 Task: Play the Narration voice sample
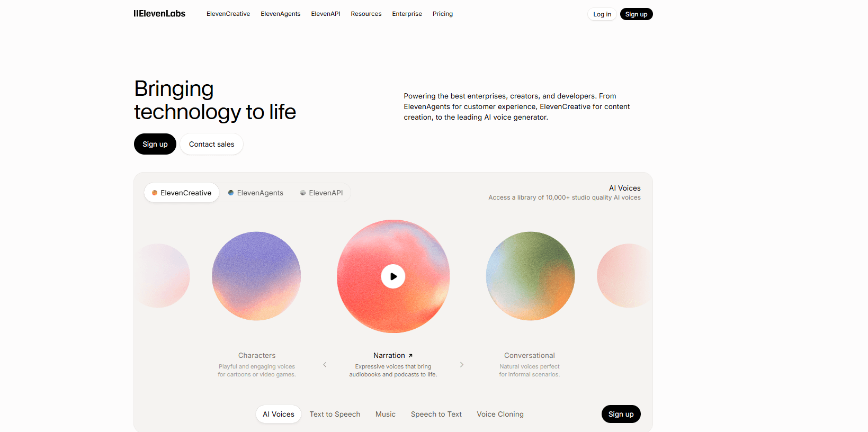(393, 276)
